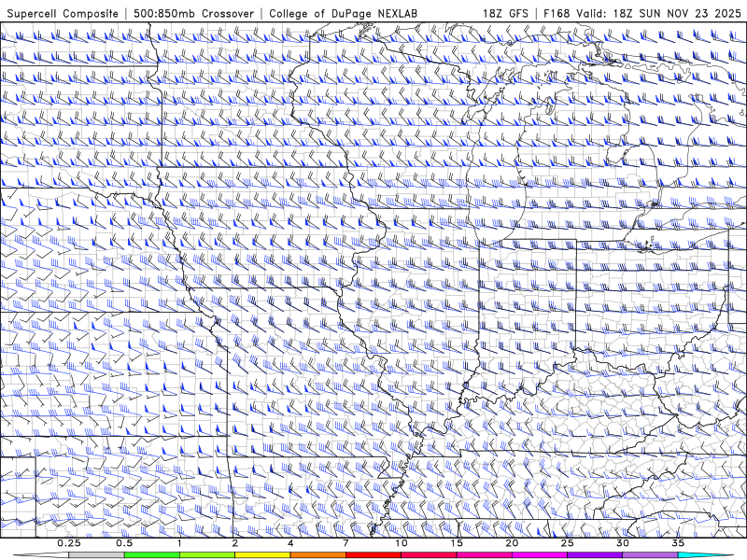The width and height of the screenshot is (747, 560).
Task: Pick the cyan arrow segment above 35
Action: click(x=706, y=555)
